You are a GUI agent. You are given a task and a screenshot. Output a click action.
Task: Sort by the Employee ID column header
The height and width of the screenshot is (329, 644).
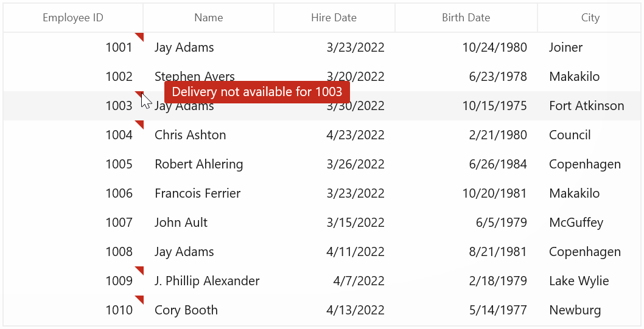(73, 18)
